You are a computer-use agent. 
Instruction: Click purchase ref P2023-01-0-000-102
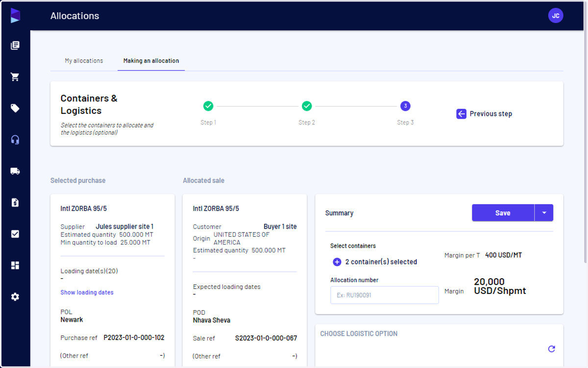[x=134, y=338]
